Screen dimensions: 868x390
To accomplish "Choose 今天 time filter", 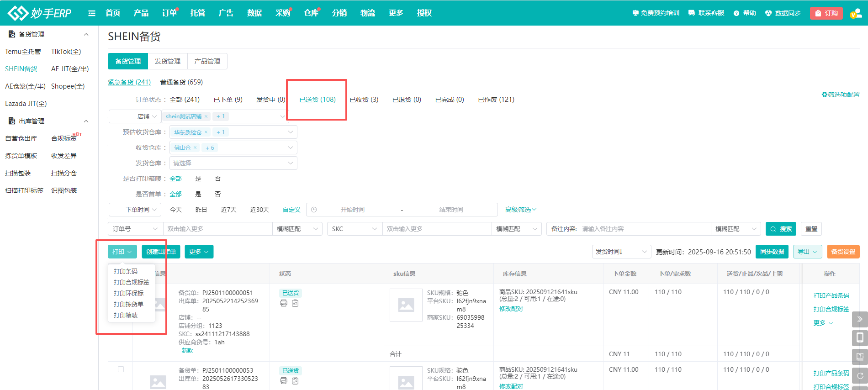I will tap(176, 210).
